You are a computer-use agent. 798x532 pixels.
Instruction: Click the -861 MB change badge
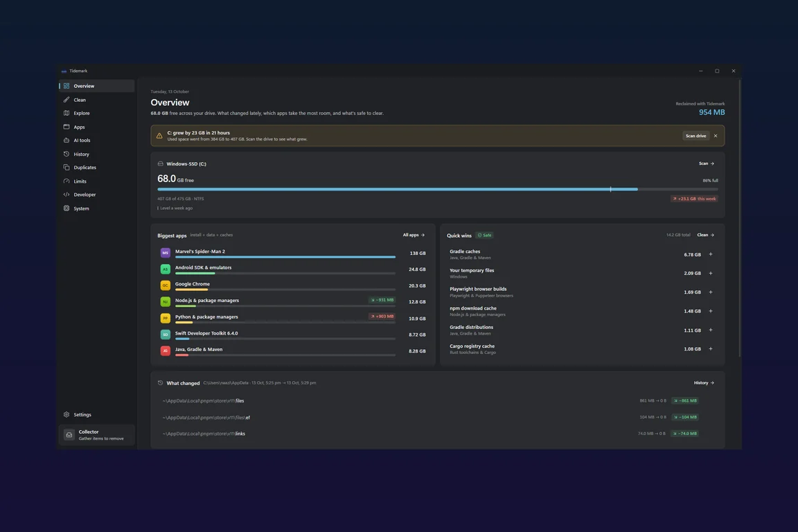click(685, 400)
